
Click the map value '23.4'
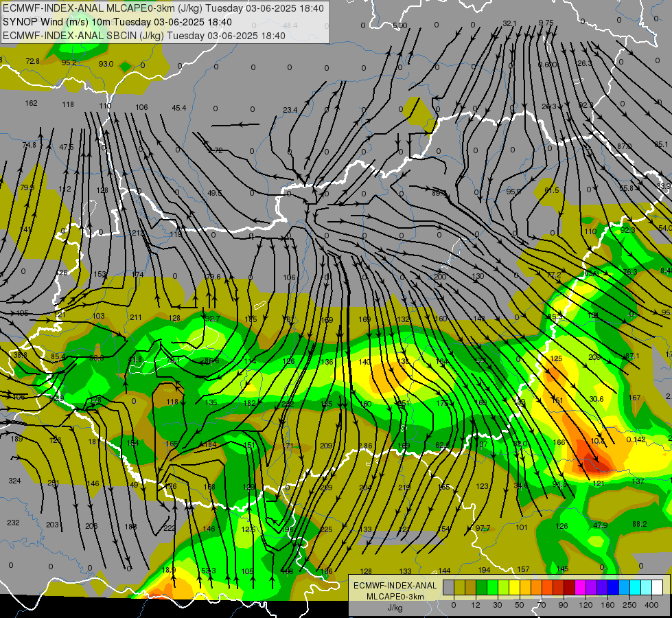(290, 111)
